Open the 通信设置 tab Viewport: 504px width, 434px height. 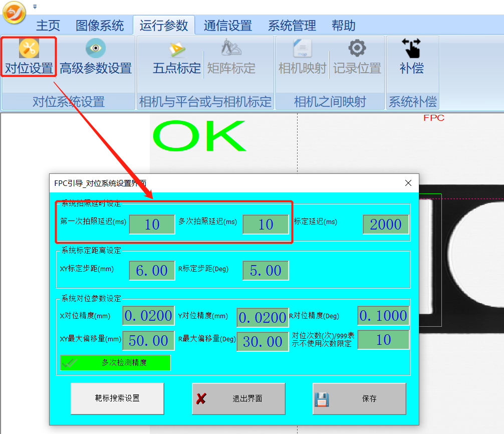[x=228, y=26]
